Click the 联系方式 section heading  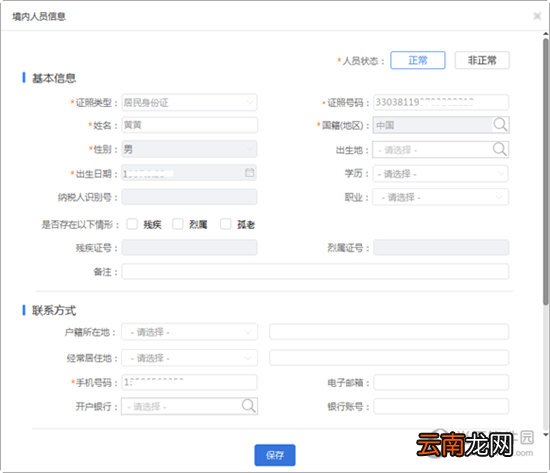pos(54,310)
